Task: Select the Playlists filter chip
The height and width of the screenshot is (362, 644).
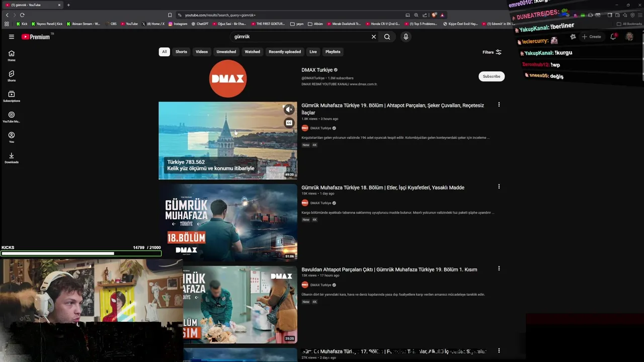Action: (x=333, y=52)
